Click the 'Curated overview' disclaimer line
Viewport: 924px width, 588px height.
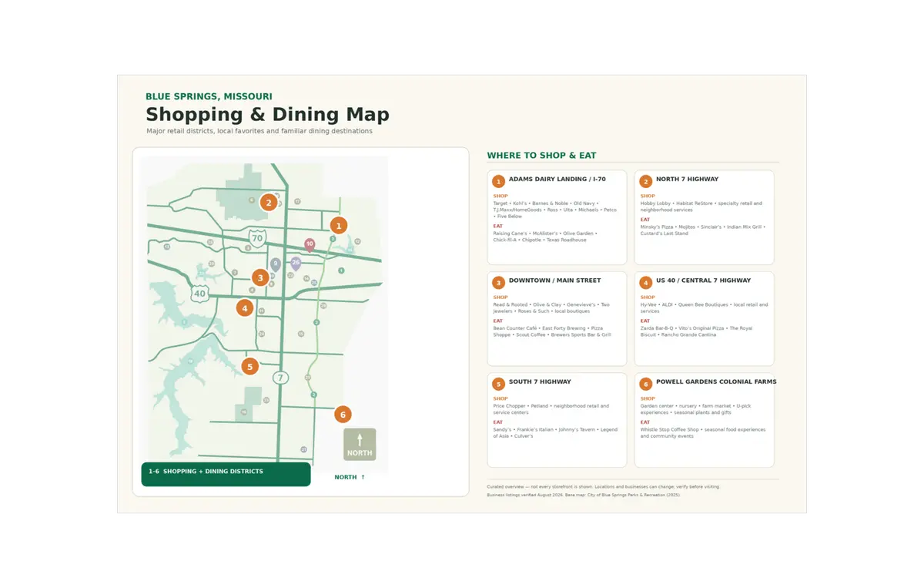pyautogui.click(x=604, y=487)
